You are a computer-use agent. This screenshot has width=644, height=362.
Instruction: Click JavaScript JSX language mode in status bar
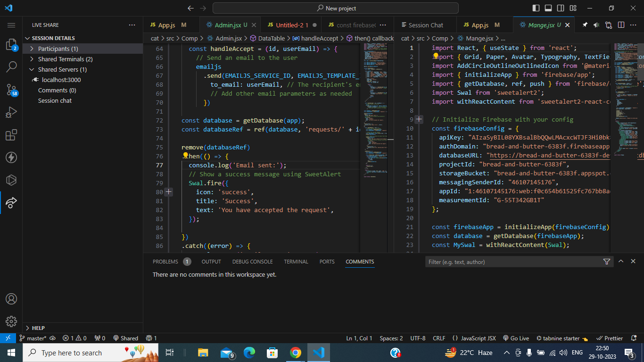tap(474, 338)
